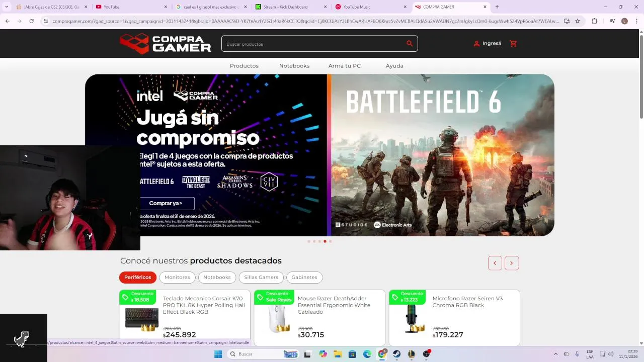Go back using the browser back arrow
644x362 pixels.
tap(7, 21)
